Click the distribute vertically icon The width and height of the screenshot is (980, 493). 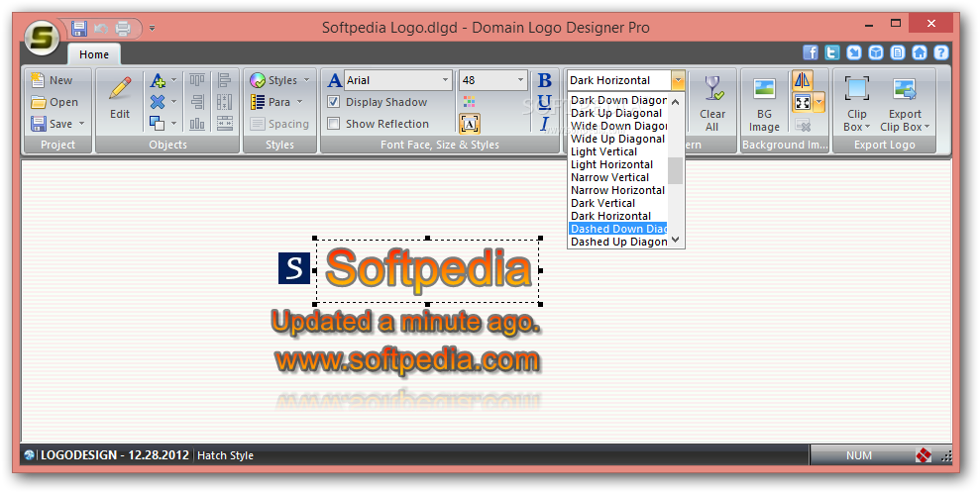(224, 102)
